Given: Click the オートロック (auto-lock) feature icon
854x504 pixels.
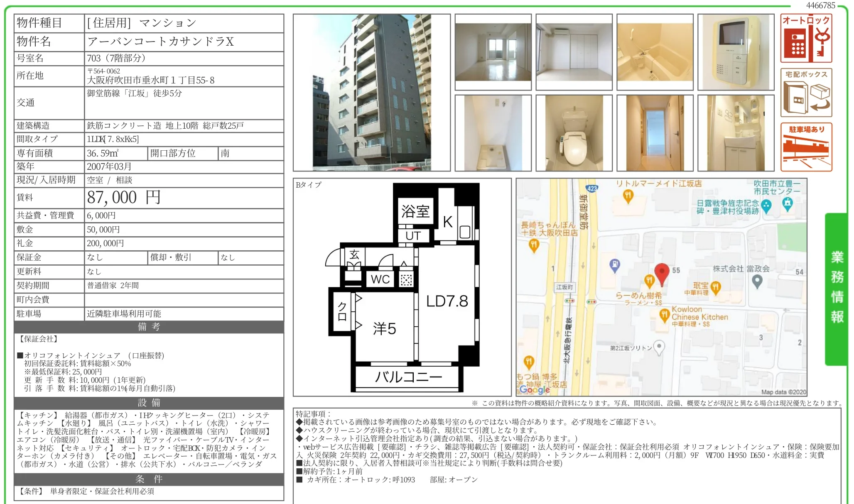Looking at the screenshot, I should (x=806, y=39).
